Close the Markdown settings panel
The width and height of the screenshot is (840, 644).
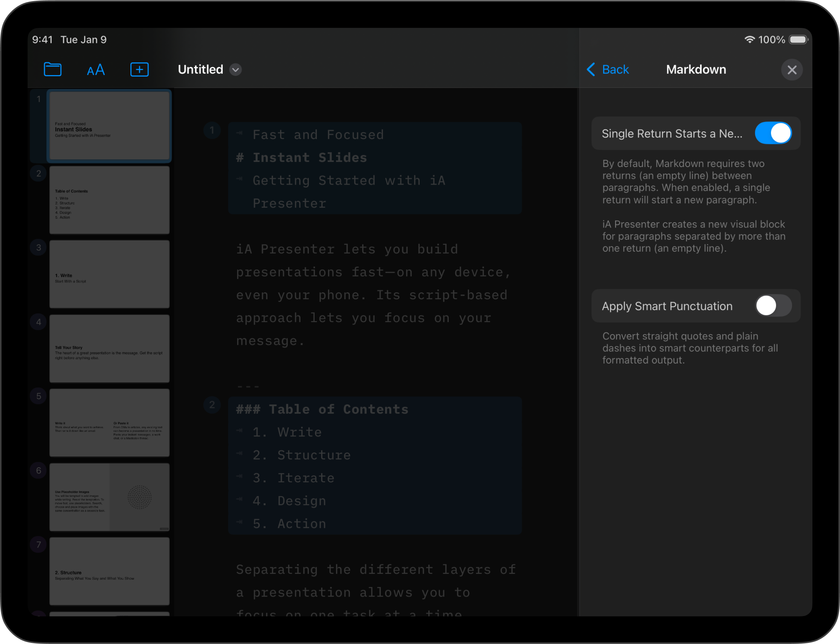[x=792, y=70]
